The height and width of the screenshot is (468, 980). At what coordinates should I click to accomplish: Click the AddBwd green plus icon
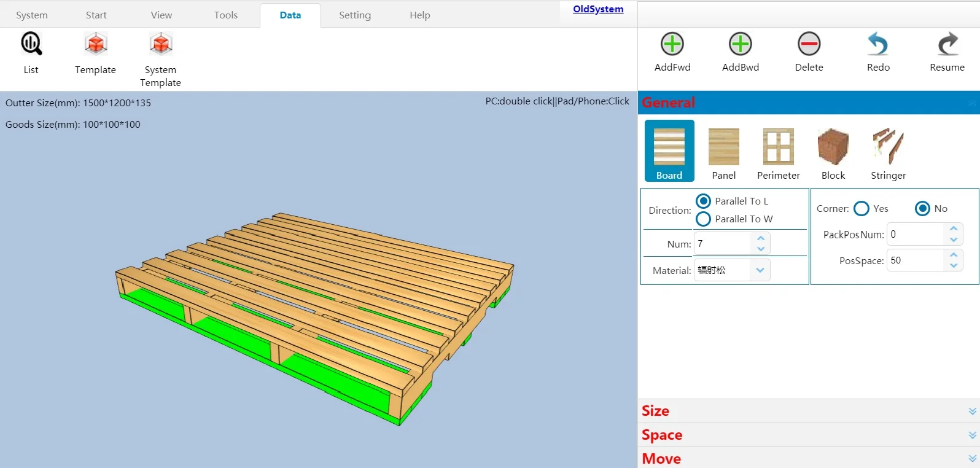click(x=741, y=44)
